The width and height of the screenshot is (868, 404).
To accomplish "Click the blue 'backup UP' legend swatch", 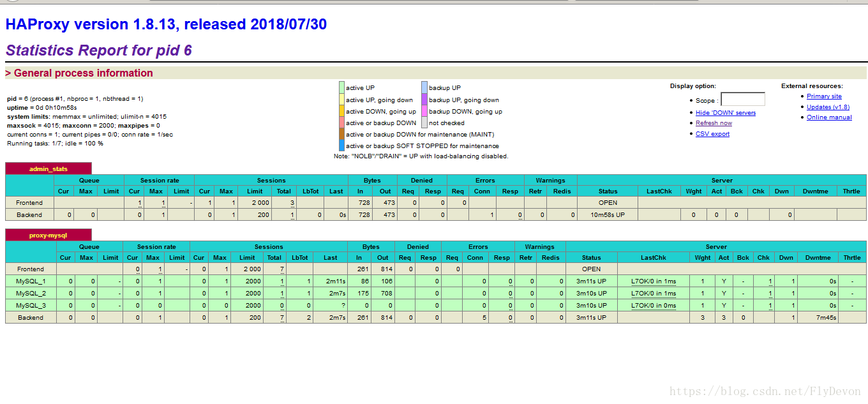I will point(424,87).
